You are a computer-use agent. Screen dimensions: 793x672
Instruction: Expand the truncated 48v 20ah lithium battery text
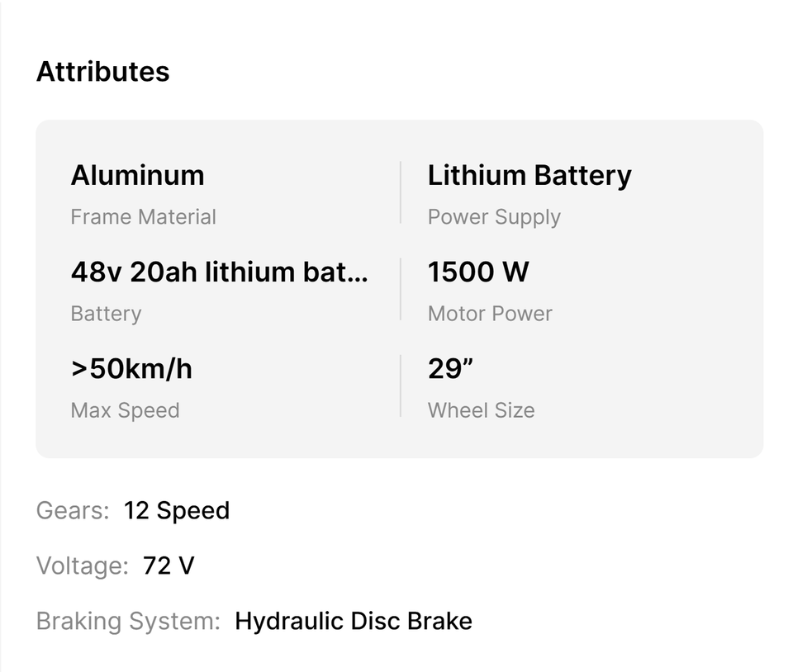(x=219, y=272)
